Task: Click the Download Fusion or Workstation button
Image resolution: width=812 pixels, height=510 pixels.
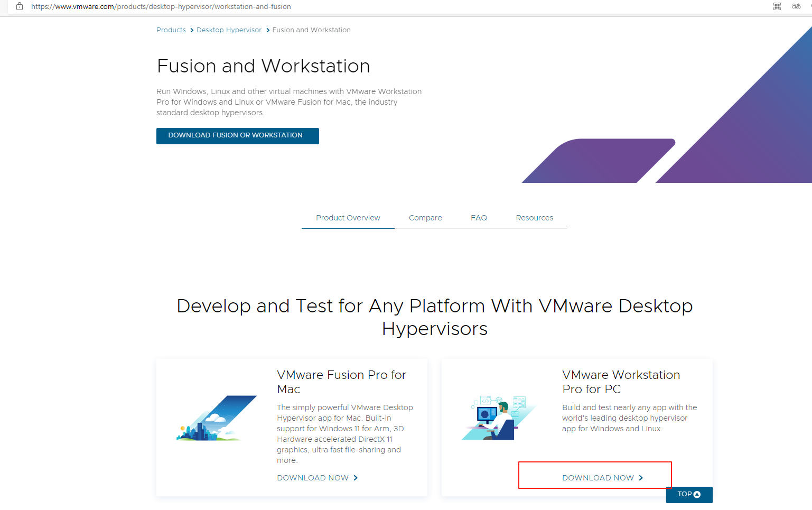Action: (238, 136)
